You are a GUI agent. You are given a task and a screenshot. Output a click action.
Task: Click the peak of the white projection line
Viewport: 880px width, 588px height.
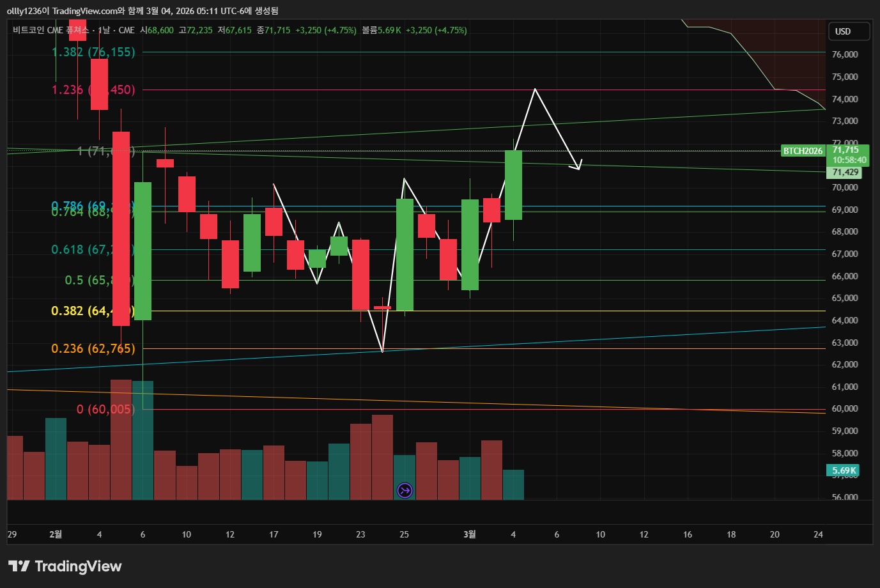click(534, 89)
